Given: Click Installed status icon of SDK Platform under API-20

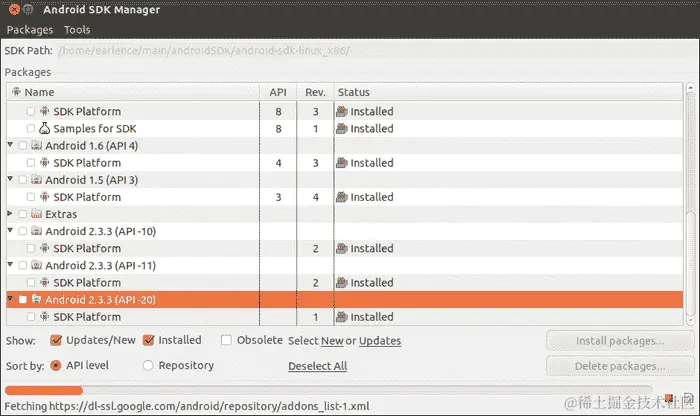Looking at the screenshot, I should click(x=342, y=316).
